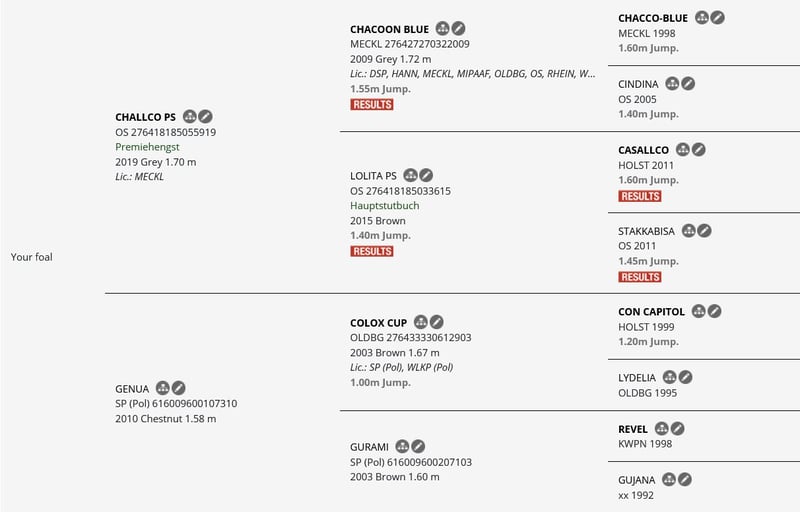Open pedigree icon next to LYDELIA

click(670, 377)
